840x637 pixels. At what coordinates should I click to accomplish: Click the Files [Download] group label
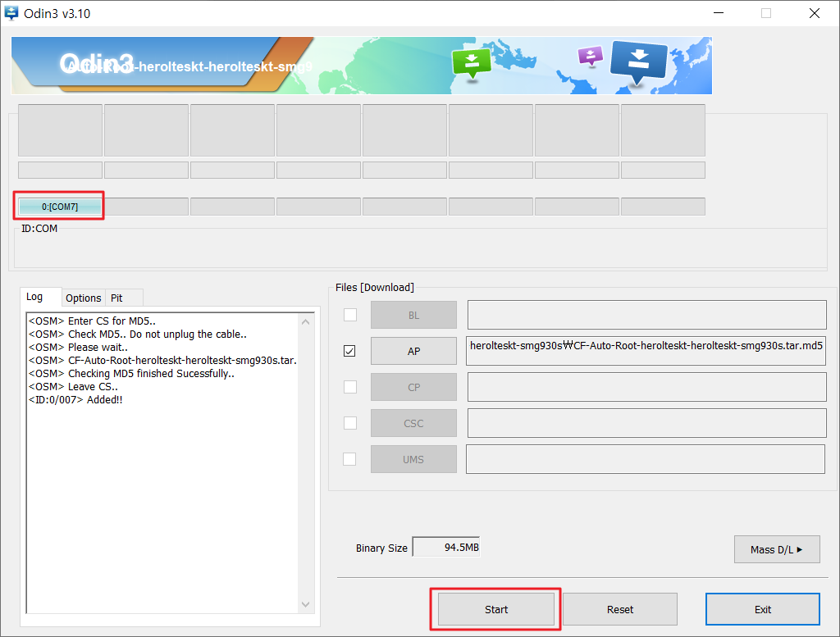(374, 288)
